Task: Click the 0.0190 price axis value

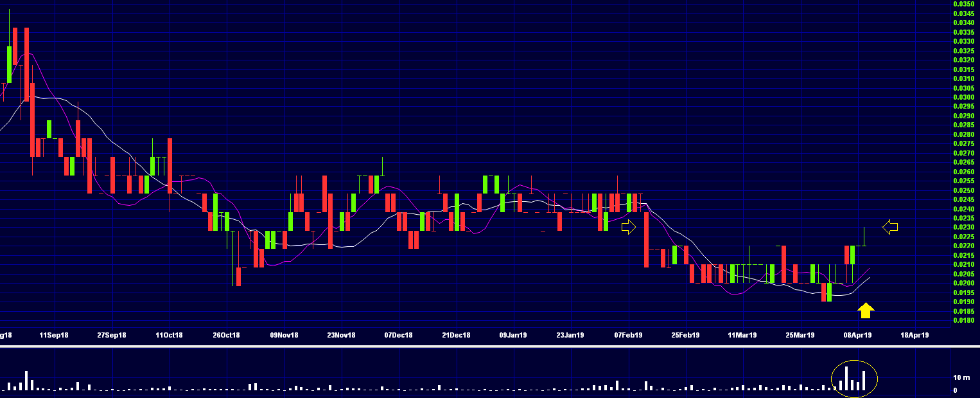Action: click(965, 302)
